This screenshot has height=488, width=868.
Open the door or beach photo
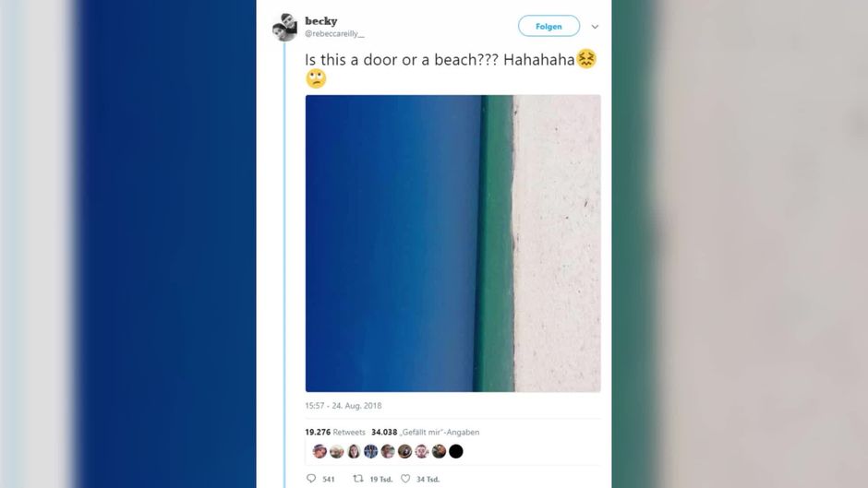click(x=452, y=244)
